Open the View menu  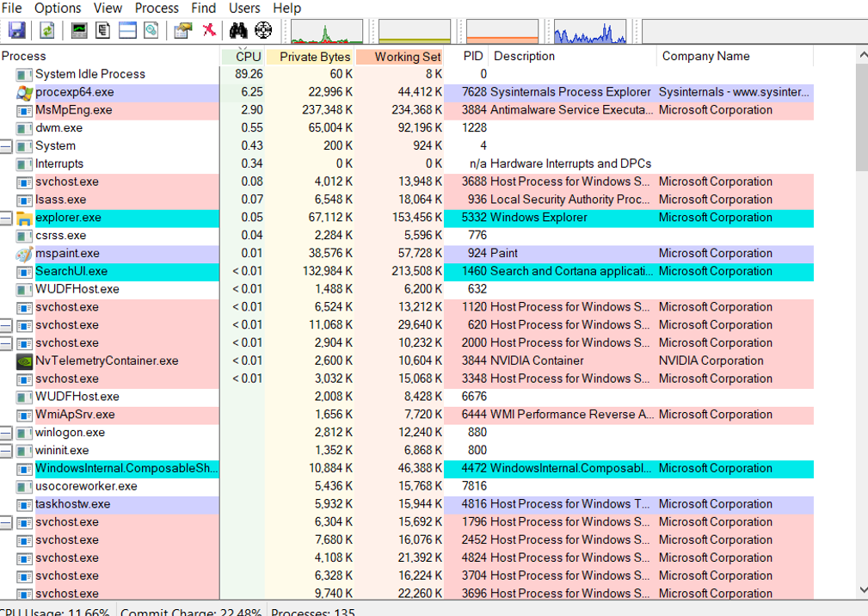point(108,9)
